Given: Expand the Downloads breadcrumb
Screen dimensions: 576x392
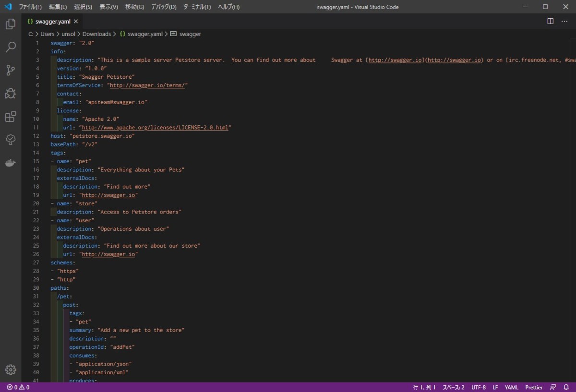Looking at the screenshot, I should pos(96,34).
